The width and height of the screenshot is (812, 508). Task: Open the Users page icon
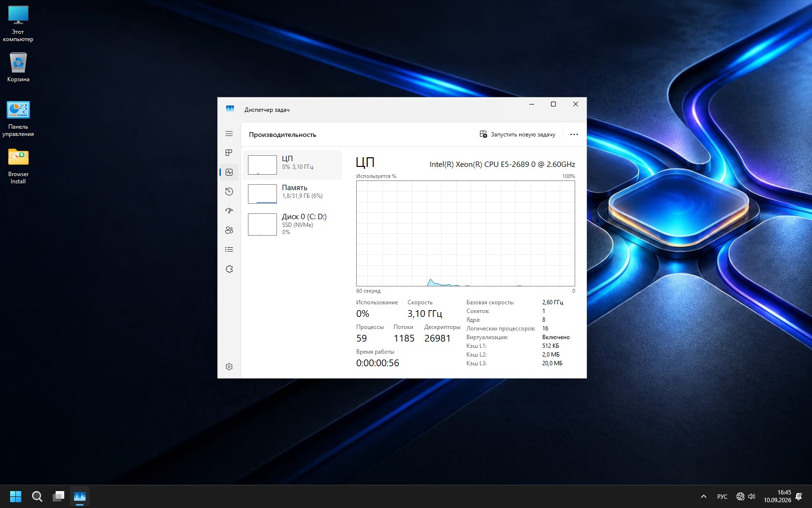(x=229, y=230)
